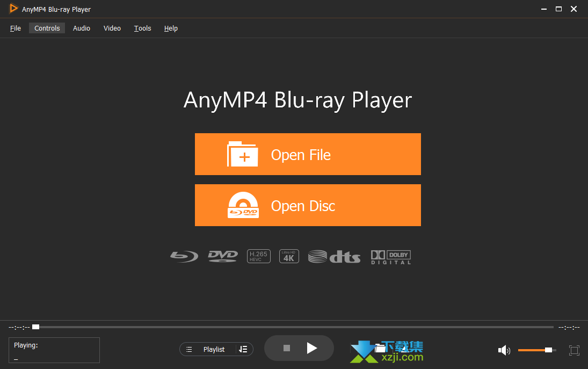Maximize the AnyMP4 Blu-ray Player window

pos(559,9)
